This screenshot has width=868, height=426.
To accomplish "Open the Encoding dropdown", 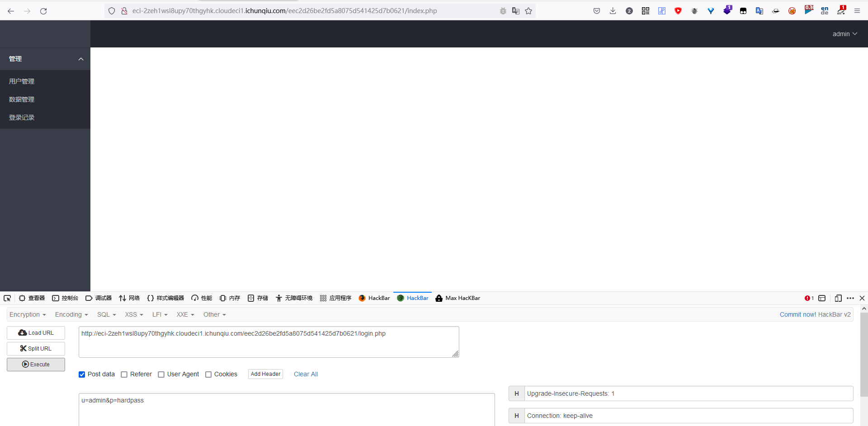I will (x=71, y=314).
